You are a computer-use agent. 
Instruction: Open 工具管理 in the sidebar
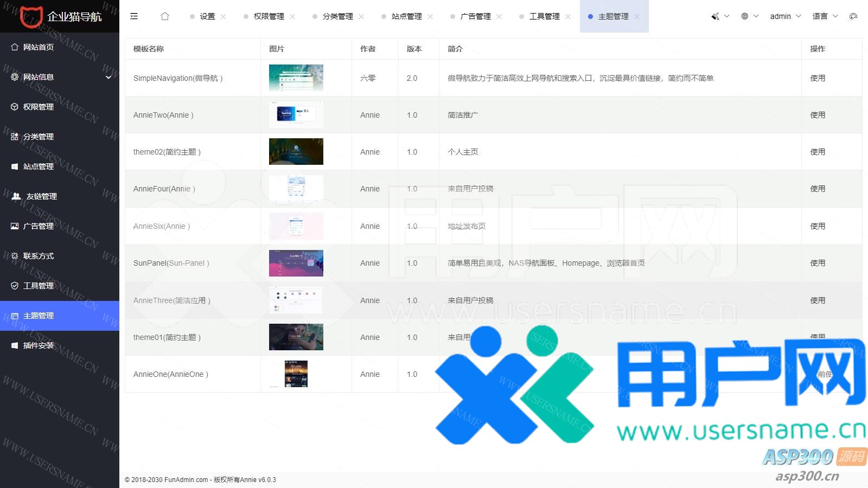[x=39, y=286]
